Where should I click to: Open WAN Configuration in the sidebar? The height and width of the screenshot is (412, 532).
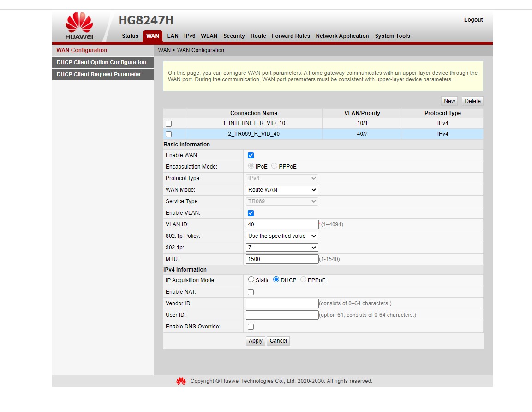pos(103,50)
